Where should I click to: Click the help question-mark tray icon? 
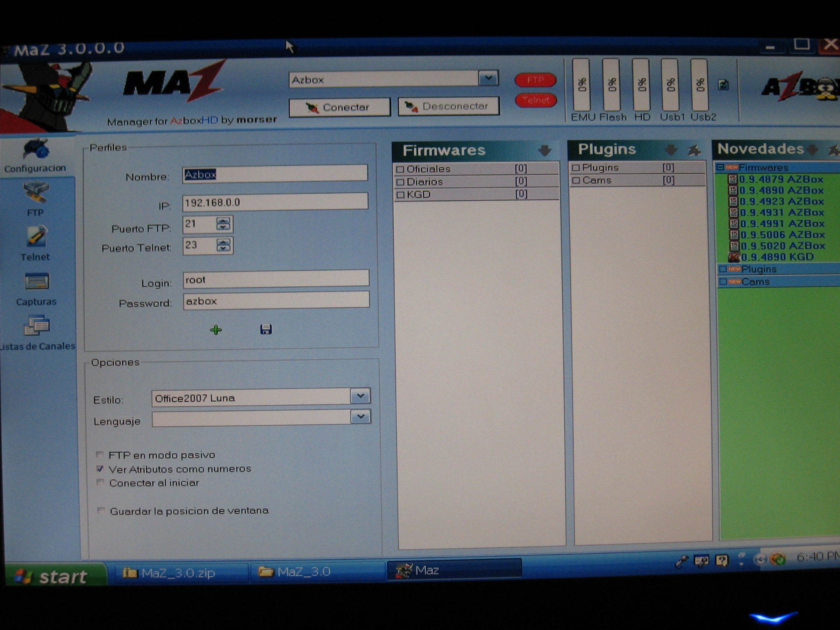(x=721, y=560)
